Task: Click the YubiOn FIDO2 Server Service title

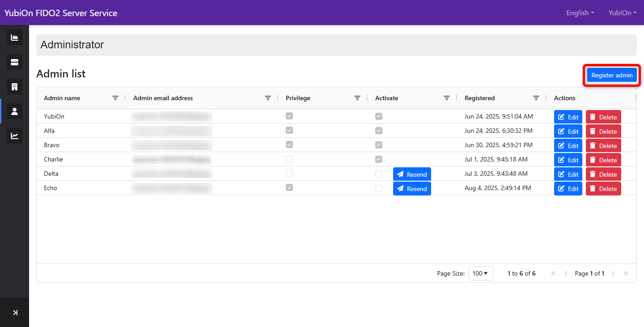Action: pos(61,13)
